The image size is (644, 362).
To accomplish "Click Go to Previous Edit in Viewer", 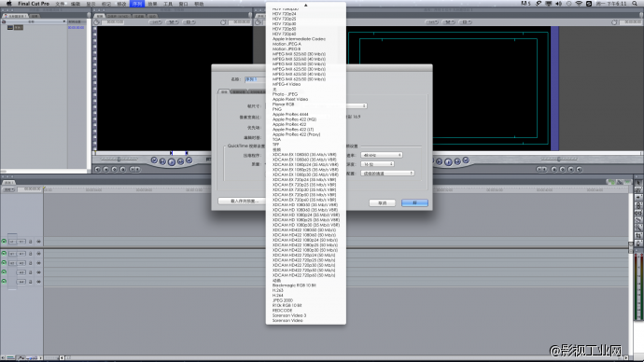I will (x=154, y=160).
